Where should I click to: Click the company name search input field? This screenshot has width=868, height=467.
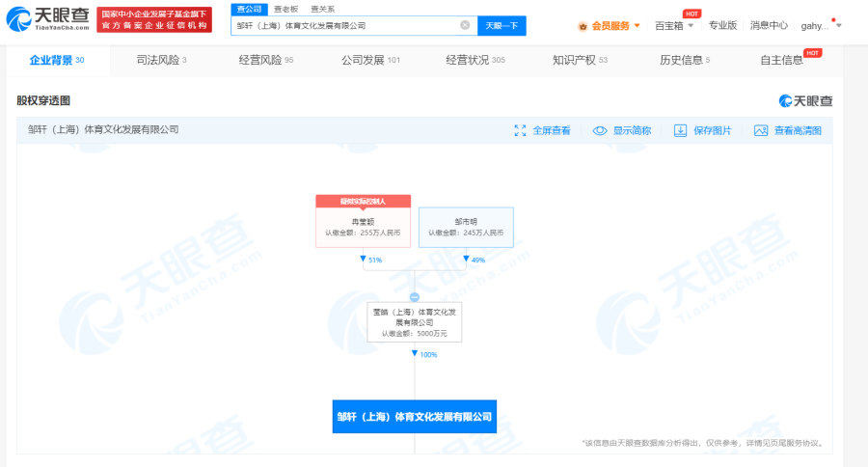(x=345, y=25)
